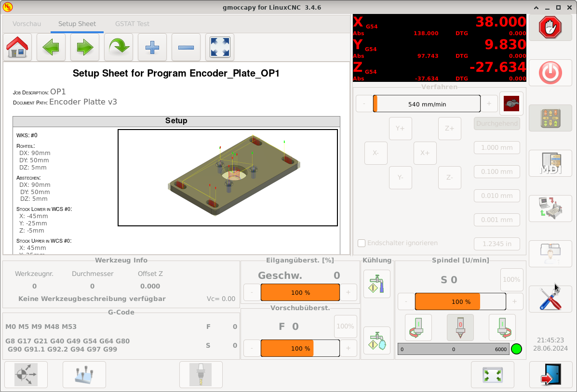Start the spindle in reverse
This screenshot has height=392, width=577.
418,327
